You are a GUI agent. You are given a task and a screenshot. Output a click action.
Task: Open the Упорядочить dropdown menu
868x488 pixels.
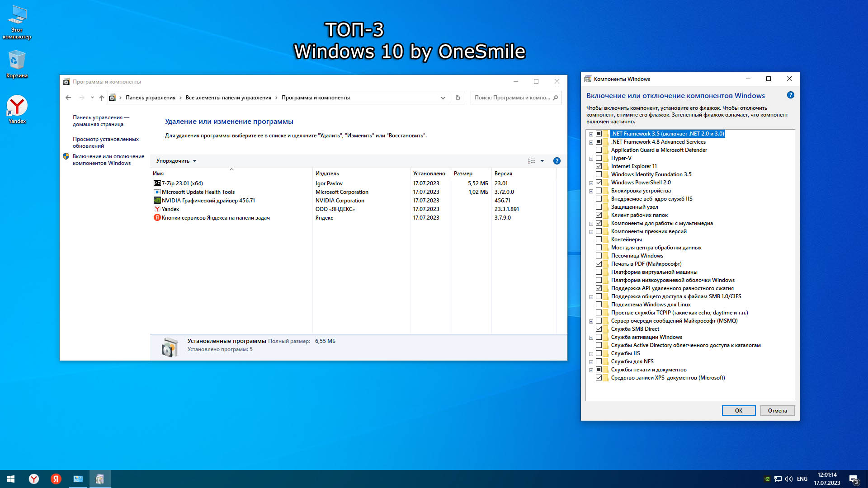[176, 161]
